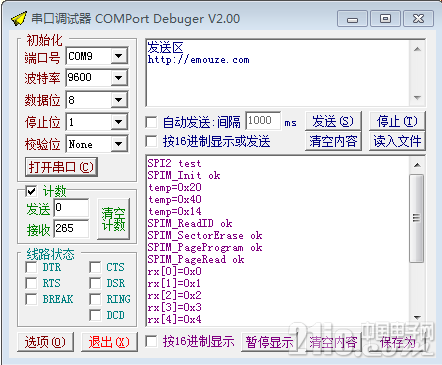Click the bottom 清空内容 clear receive button
Screen dimensions: 442x365
tap(333, 342)
